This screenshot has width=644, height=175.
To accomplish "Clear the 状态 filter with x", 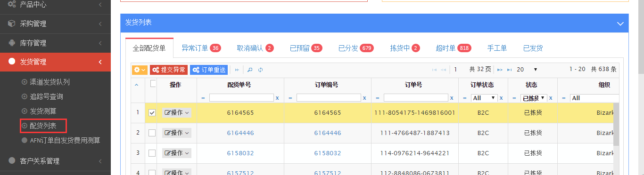I will (551, 98).
